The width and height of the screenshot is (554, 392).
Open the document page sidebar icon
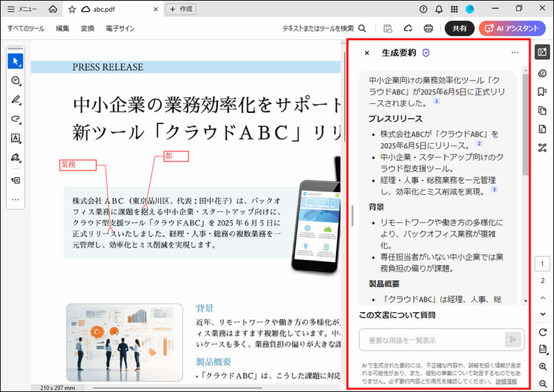542,129
